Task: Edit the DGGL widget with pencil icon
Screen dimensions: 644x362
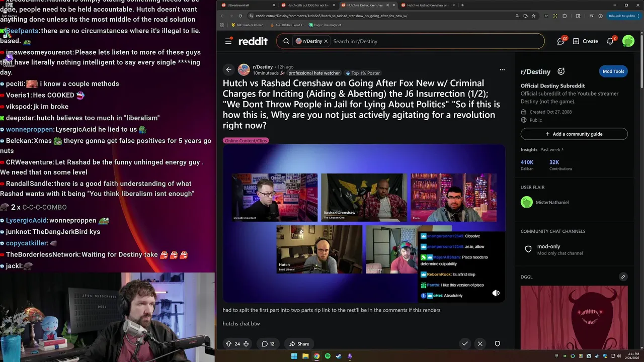Action: (x=623, y=277)
